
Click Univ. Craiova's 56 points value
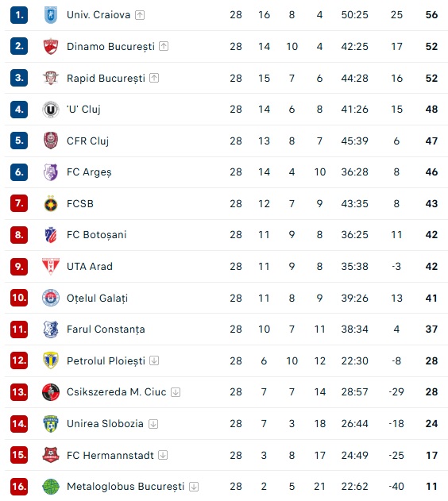pos(431,15)
